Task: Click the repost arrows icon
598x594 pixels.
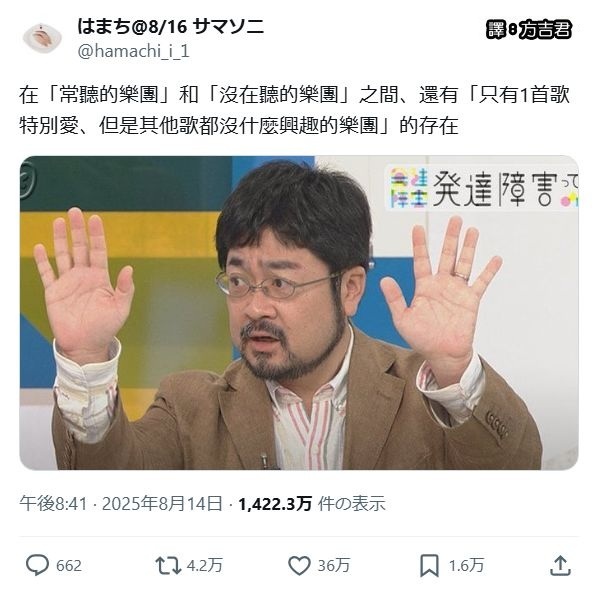Action: (x=168, y=565)
